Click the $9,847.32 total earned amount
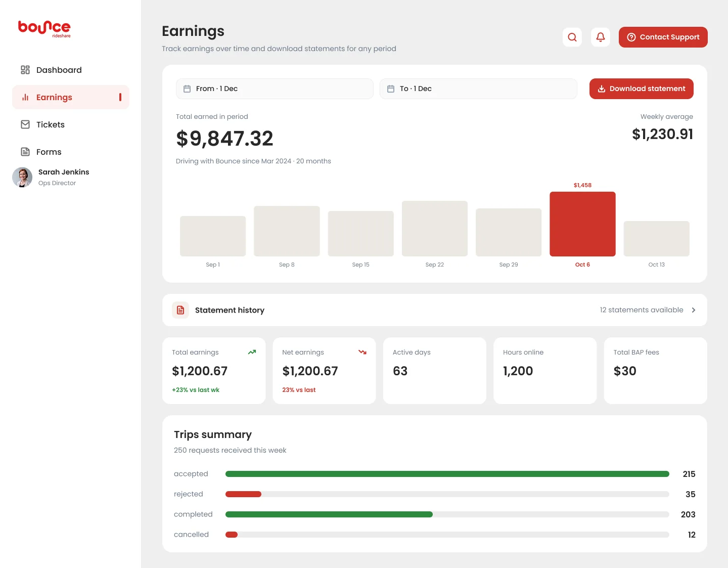728x568 pixels. pyautogui.click(x=224, y=139)
